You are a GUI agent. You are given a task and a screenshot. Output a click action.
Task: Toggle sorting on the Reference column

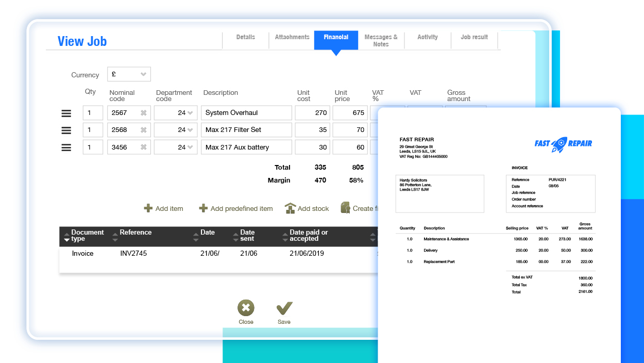[115, 236]
